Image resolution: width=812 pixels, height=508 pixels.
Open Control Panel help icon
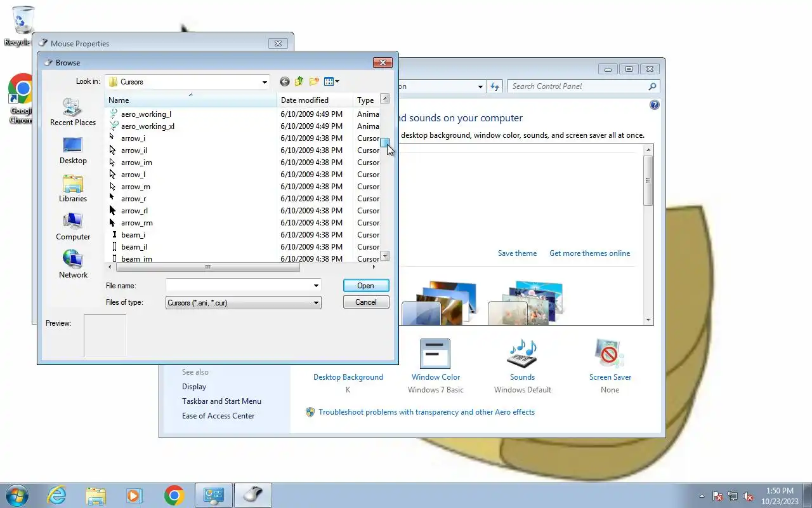click(x=655, y=105)
